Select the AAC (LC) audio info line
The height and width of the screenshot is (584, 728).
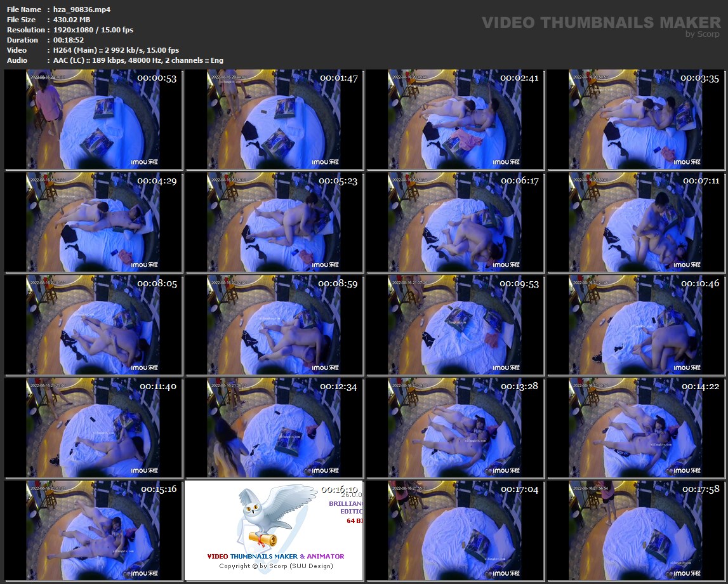(138, 60)
